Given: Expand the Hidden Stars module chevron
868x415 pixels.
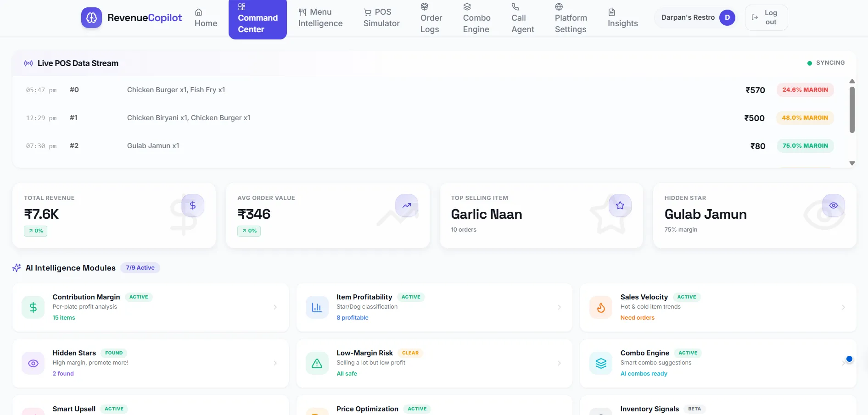Looking at the screenshot, I should (x=275, y=363).
